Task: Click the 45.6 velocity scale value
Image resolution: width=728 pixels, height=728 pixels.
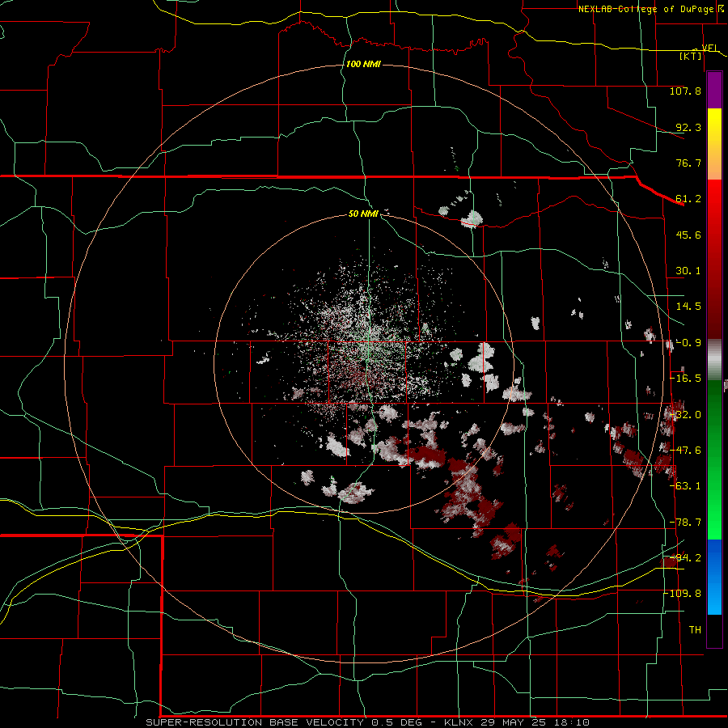Action: (x=688, y=235)
